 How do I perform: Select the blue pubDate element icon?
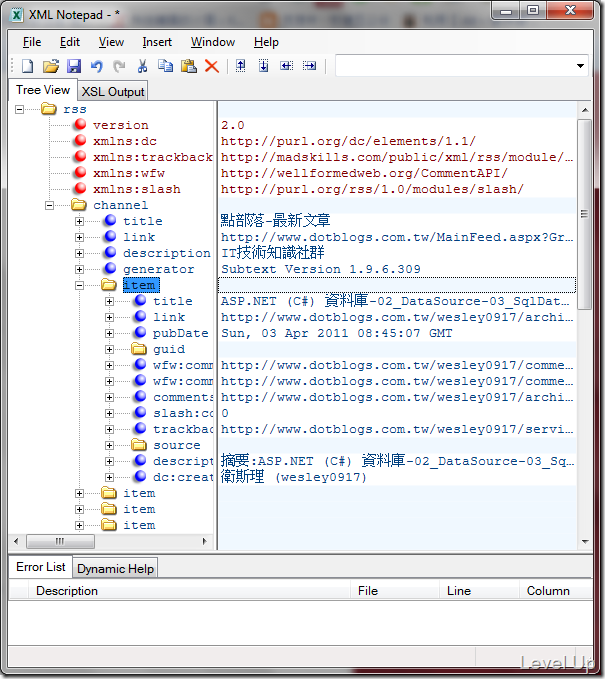pyautogui.click(x=140, y=333)
